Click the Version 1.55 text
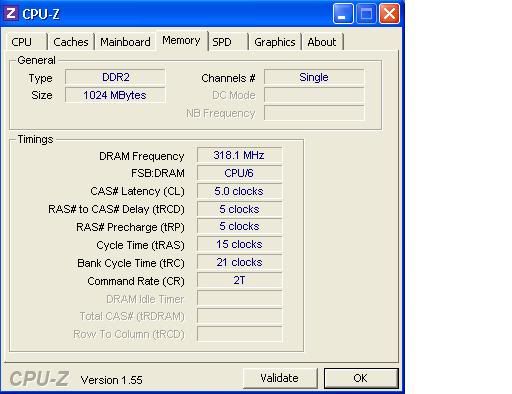The width and height of the screenshot is (512, 394). (112, 380)
